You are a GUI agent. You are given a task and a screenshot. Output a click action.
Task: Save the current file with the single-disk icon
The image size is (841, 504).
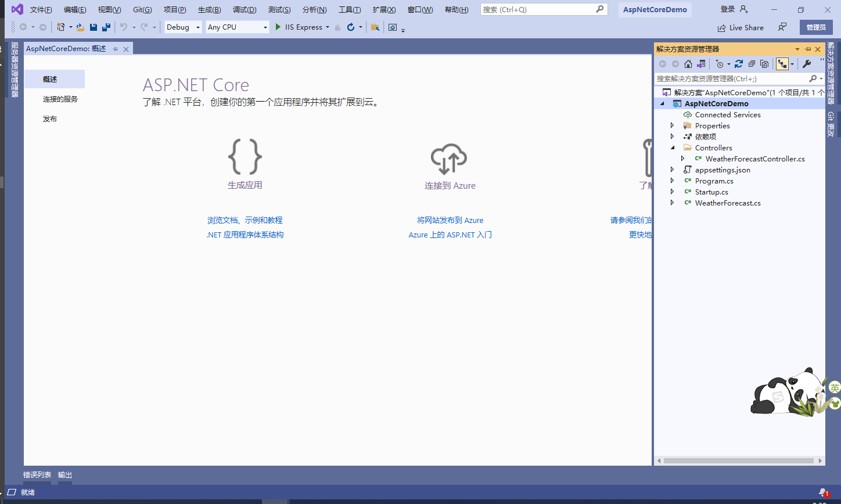point(94,27)
